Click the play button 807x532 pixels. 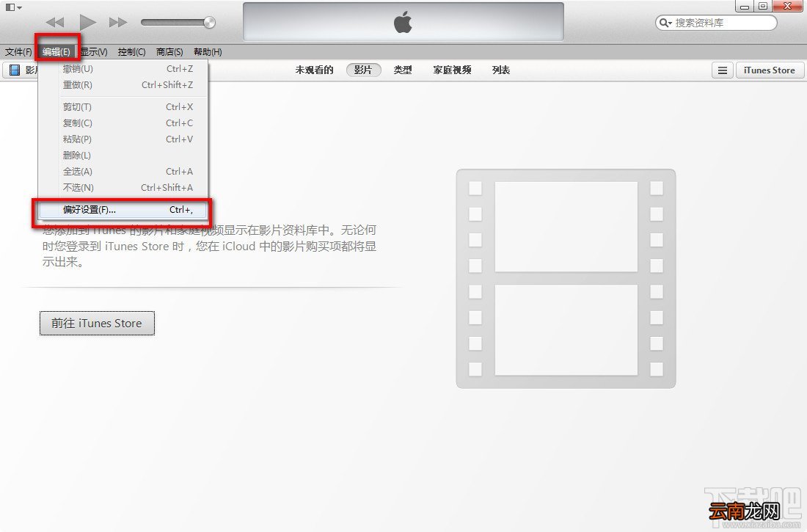click(x=88, y=22)
